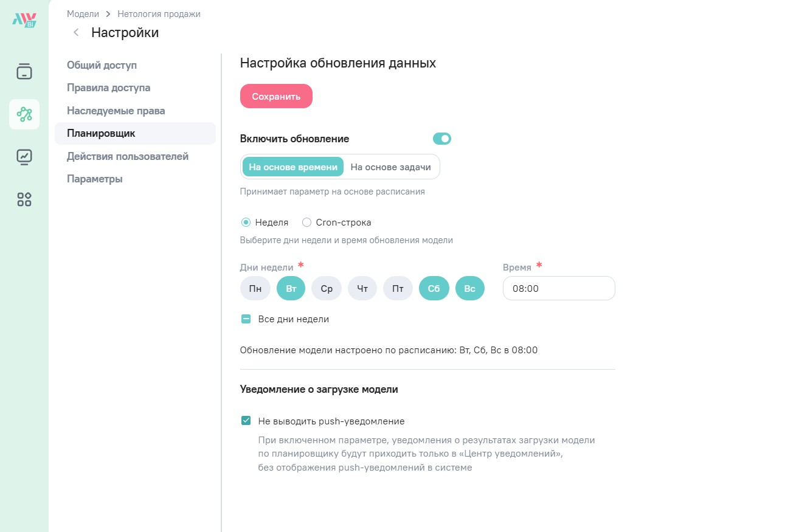Select the Cron-строка radio option
799x532 pixels.
307,223
